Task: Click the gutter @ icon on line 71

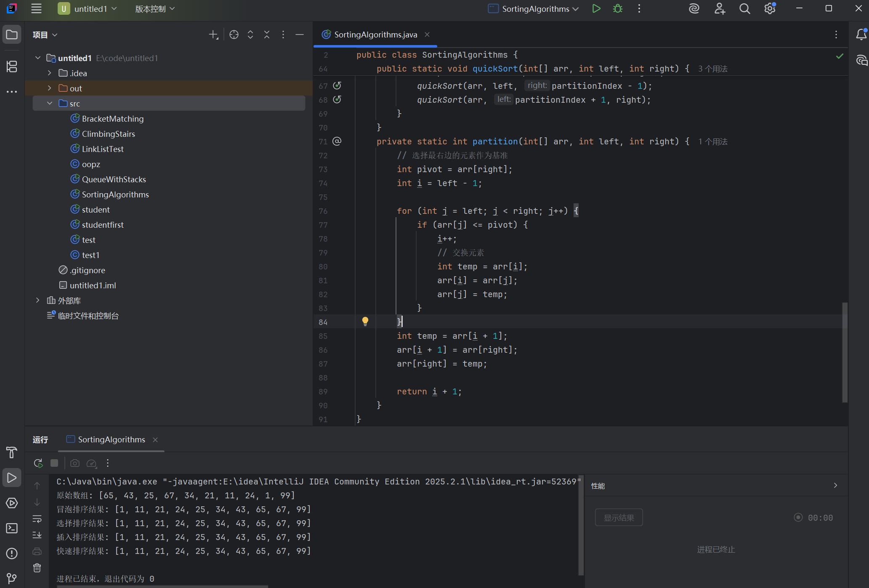Action: (x=337, y=141)
